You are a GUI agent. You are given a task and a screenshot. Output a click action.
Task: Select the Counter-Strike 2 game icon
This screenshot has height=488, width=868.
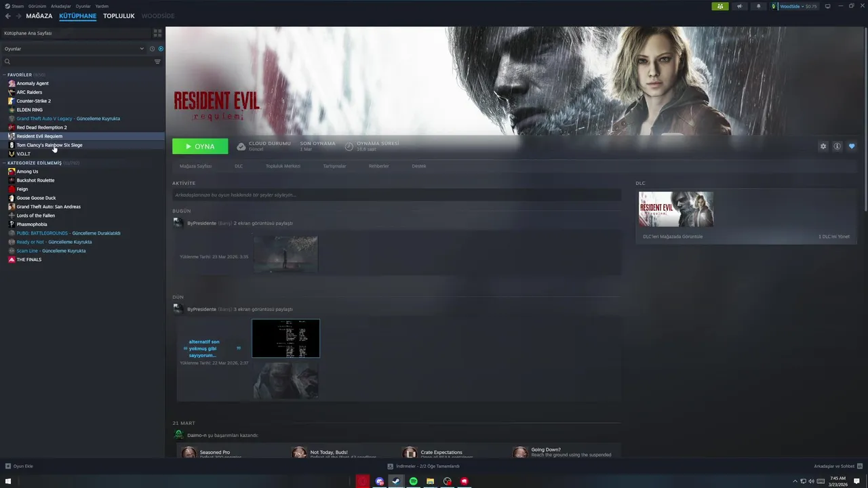12,101
